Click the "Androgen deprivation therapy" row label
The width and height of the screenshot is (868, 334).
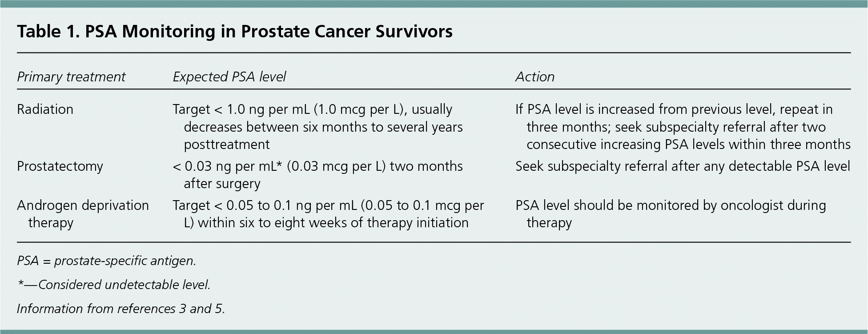point(83,214)
